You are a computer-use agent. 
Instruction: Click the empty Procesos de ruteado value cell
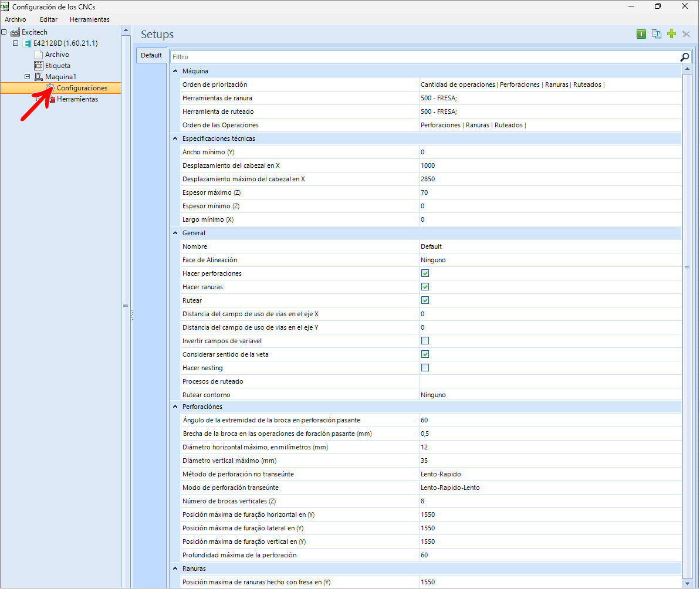(x=550, y=381)
